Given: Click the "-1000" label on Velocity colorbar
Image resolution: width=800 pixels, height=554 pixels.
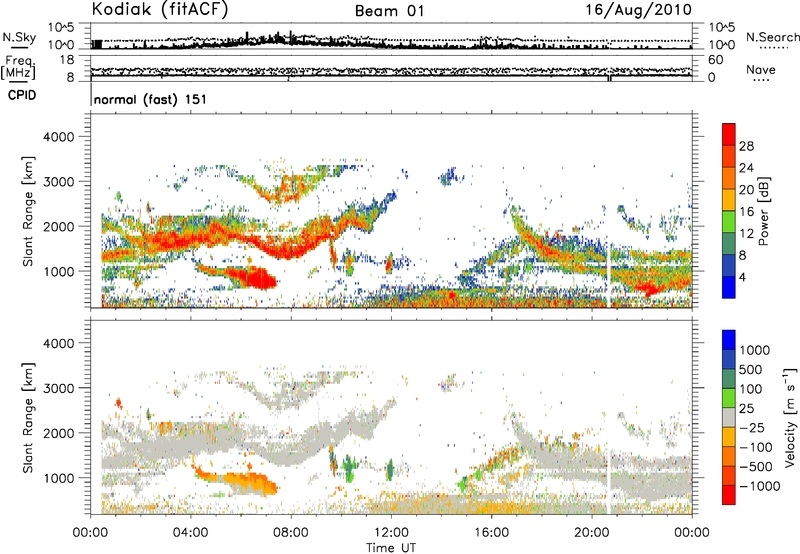Looking at the screenshot, I should [x=759, y=486].
